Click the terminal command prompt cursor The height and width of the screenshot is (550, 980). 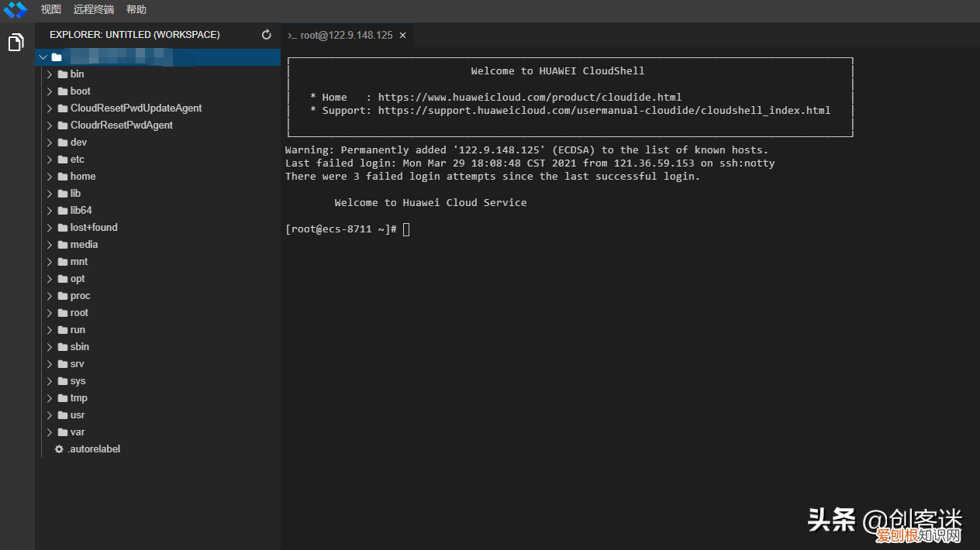(406, 229)
